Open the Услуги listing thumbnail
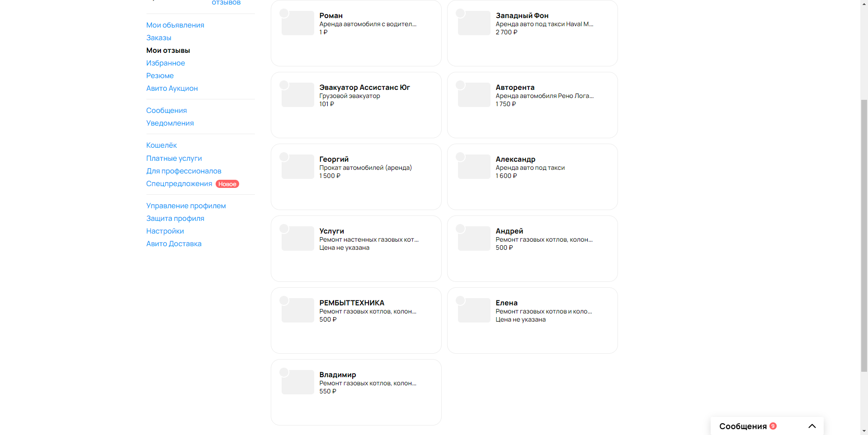 tap(298, 239)
